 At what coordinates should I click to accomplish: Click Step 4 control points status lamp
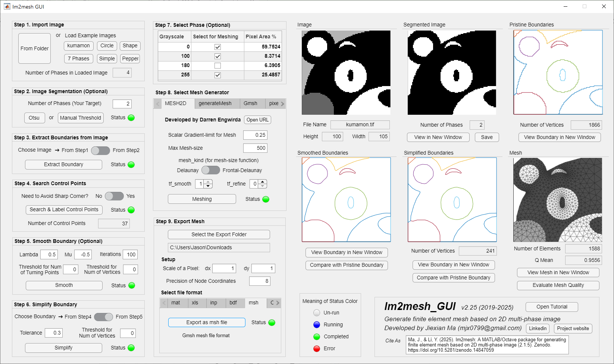(x=131, y=210)
